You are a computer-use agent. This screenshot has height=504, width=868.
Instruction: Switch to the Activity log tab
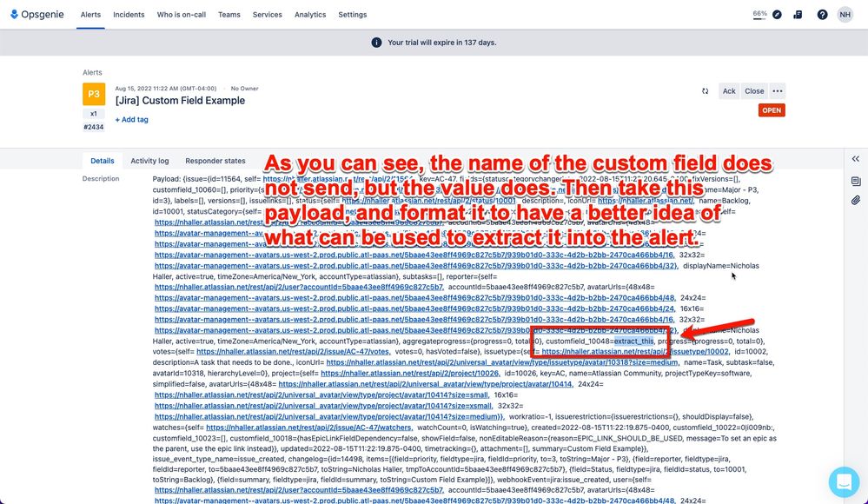(x=149, y=161)
